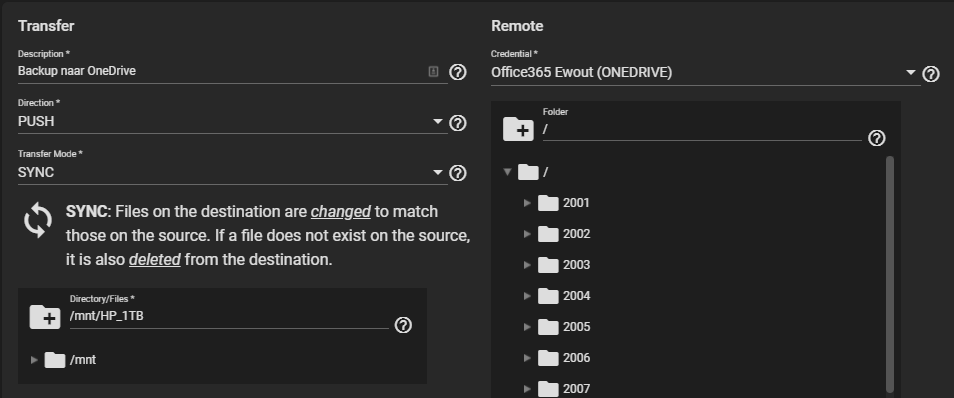Click help icon beside remote Folder field
The image size is (954, 398).
(876, 138)
